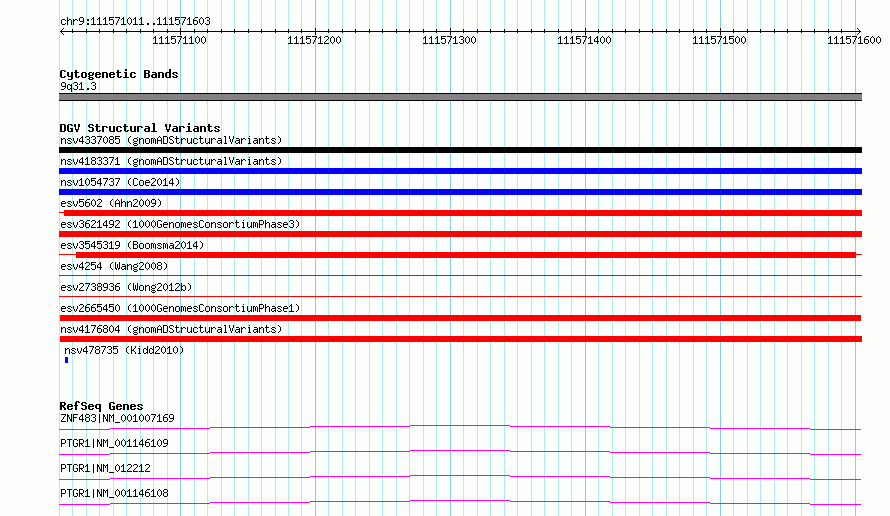
Task: Click the blue bar under nsv4183371
Action: (460, 171)
